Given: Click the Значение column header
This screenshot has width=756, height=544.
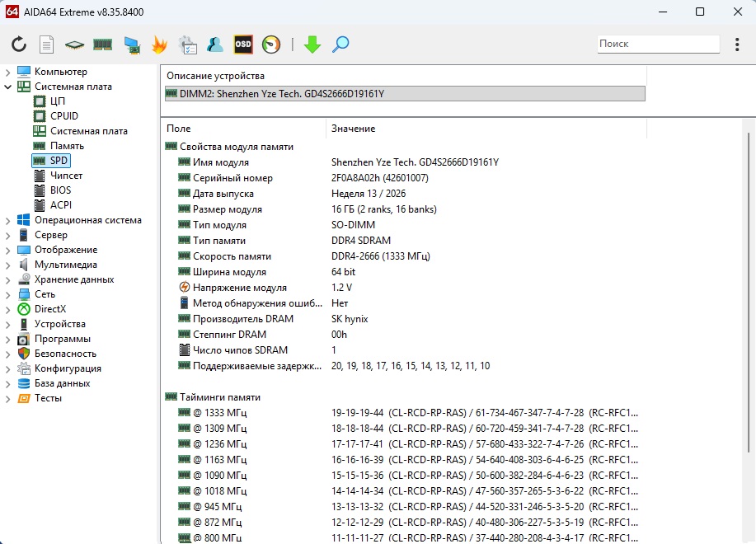Looking at the screenshot, I should [486, 129].
